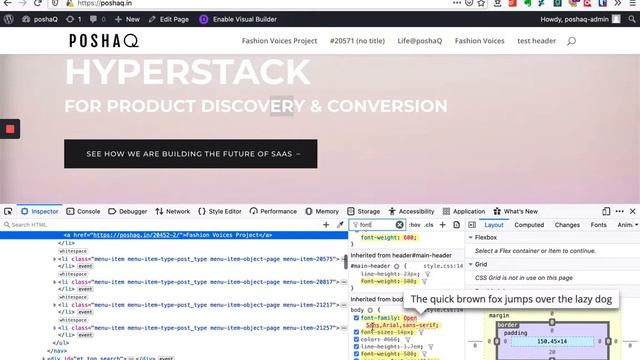
Task: Toggle print media simulation icon
Action: (456, 225)
